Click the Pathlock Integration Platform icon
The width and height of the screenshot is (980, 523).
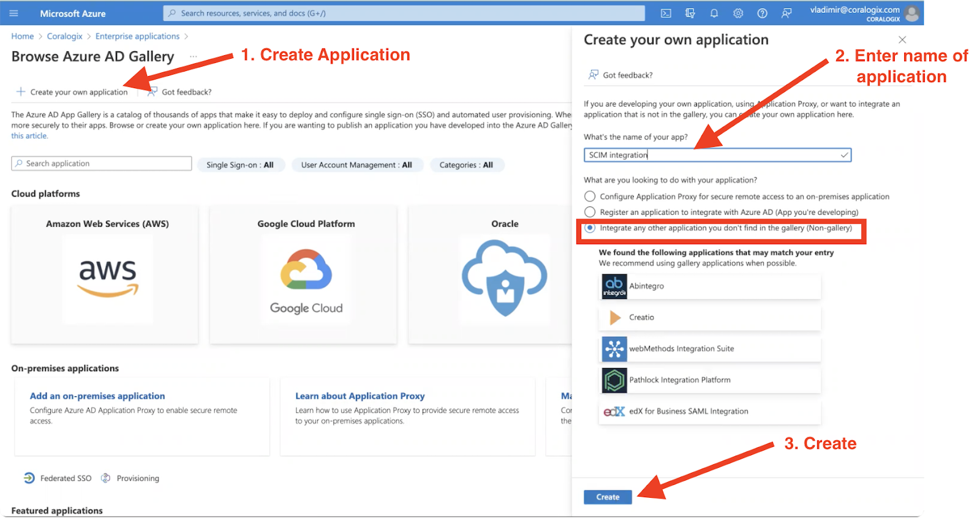click(614, 380)
